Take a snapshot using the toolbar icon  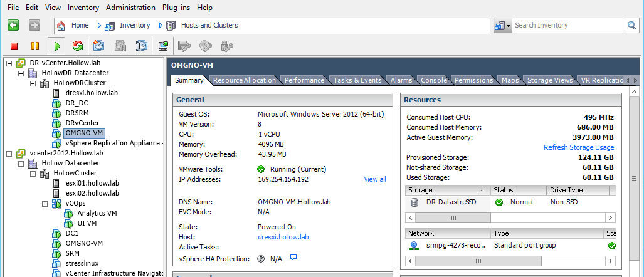(99, 46)
